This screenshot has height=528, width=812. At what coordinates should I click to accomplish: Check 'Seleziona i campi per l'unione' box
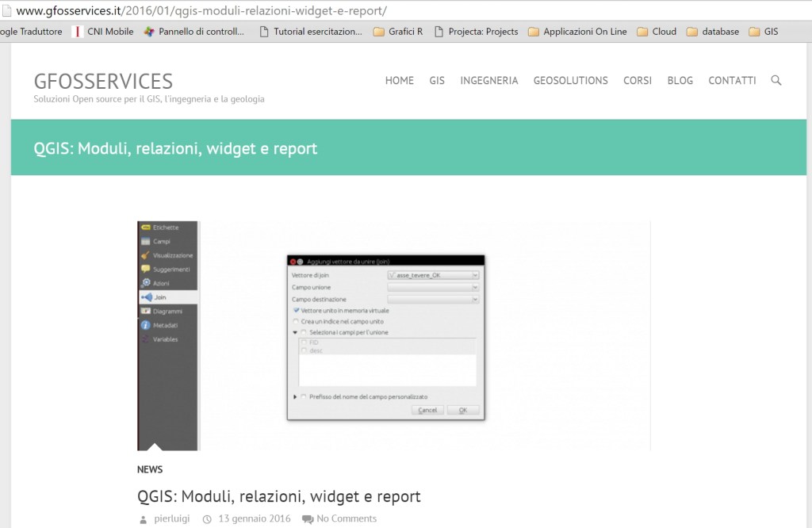click(303, 333)
